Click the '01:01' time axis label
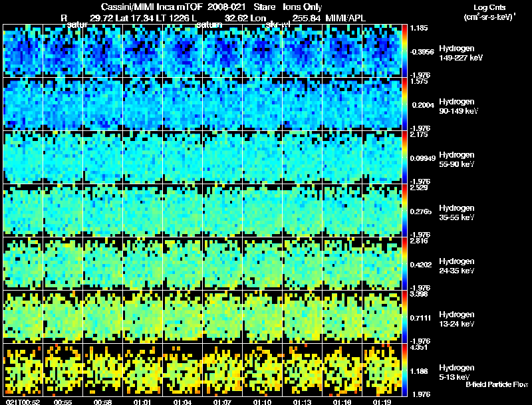 point(142,402)
